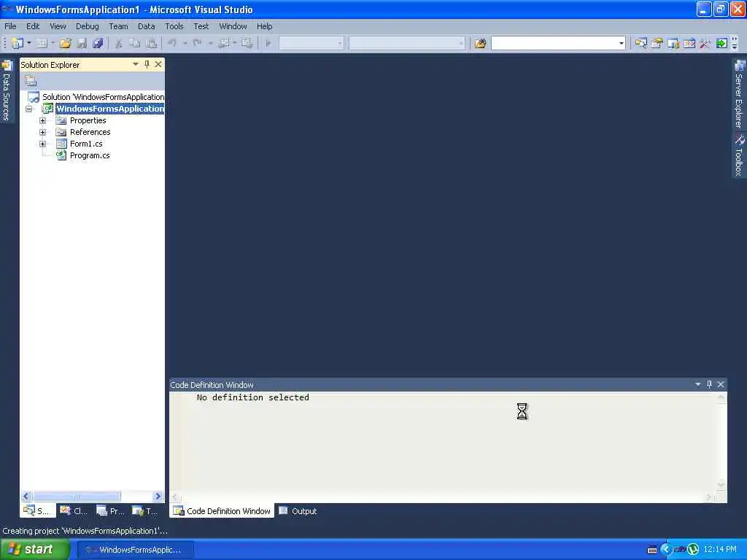Click WindowsFormsApplic... taskbar button
The width and height of the screenshot is (747, 560).
coord(136,550)
